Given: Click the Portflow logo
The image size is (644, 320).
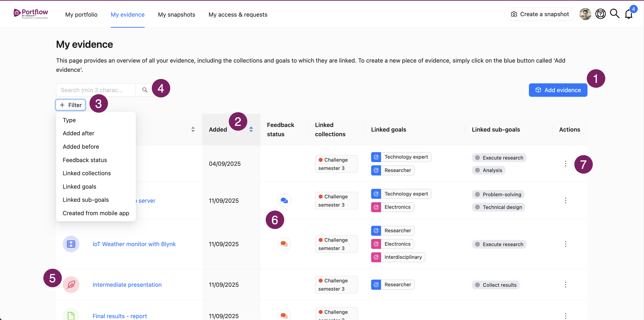Looking at the screenshot, I should (30, 14).
